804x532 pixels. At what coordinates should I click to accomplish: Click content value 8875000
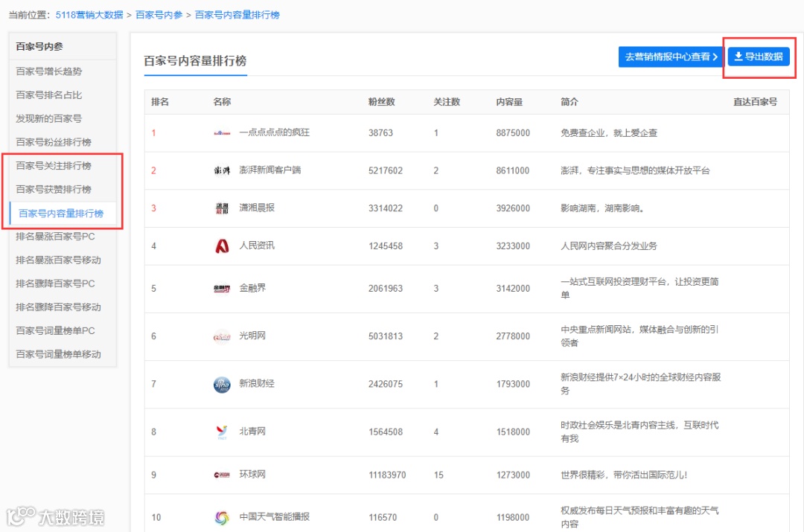pos(513,132)
